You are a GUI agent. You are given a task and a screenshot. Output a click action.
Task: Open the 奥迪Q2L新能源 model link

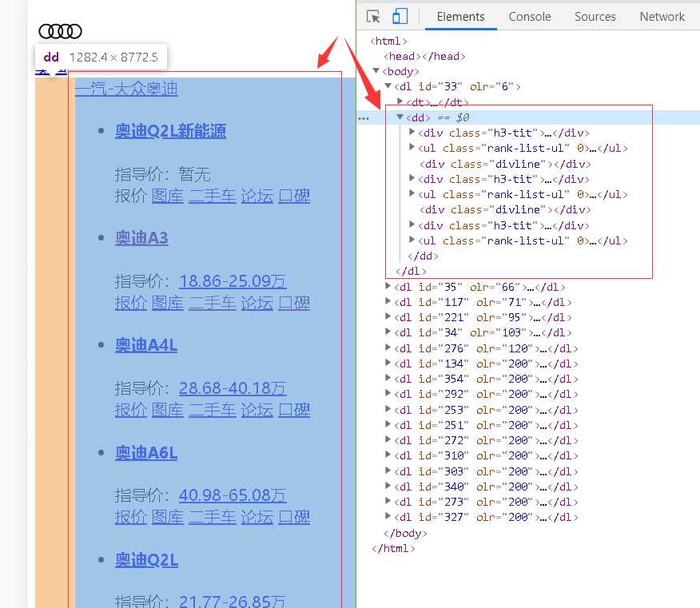(x=170, y=131)
